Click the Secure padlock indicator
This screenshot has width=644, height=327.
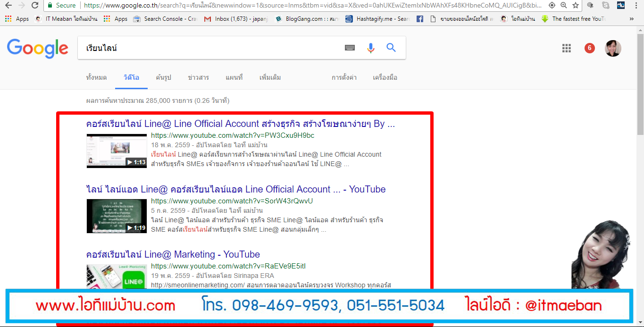[x=61, y=5]
